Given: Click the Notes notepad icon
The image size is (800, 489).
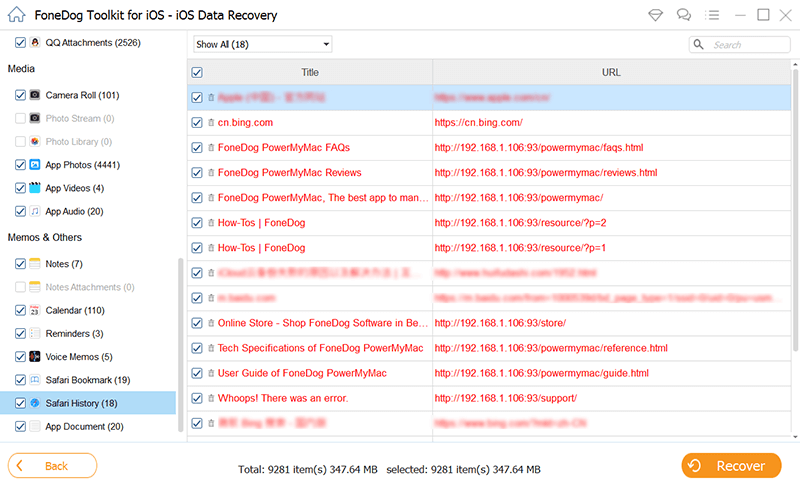Looking at the screenshot, I should pos(35,263).
